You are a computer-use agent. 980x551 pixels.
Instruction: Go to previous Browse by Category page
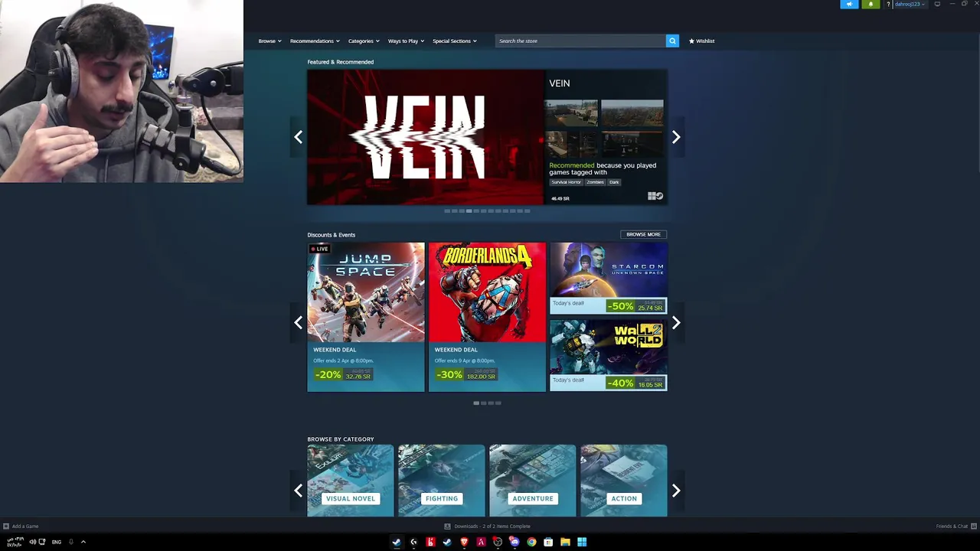298,491
